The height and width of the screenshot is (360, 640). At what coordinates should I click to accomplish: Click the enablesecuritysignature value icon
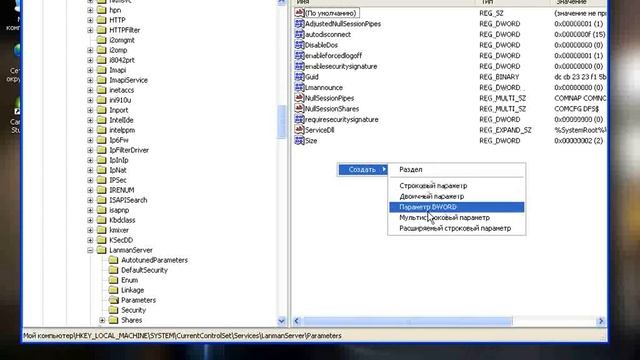pos(300,66)
